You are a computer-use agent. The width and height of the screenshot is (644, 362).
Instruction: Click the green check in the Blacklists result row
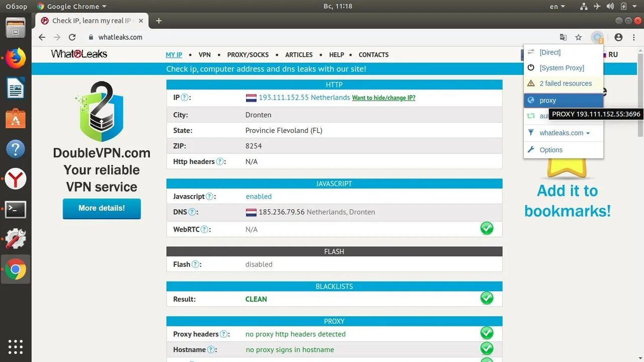tap(487, 298)
